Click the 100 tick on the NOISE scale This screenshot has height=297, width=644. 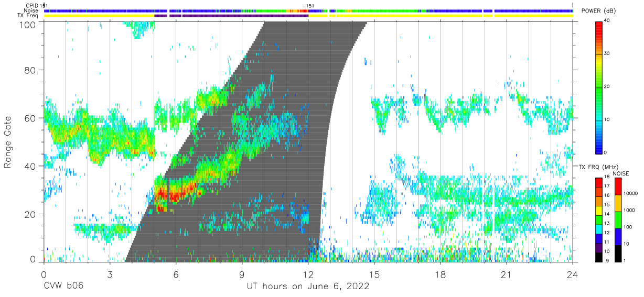627,227
